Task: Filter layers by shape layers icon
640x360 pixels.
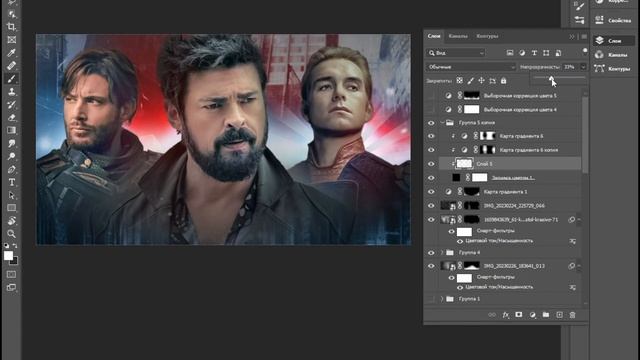Action: [x=546, y=53]
